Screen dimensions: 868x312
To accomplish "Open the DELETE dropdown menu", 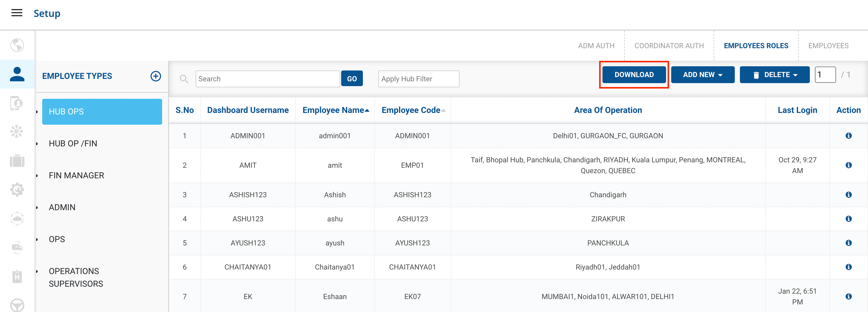I will point(774,75).
